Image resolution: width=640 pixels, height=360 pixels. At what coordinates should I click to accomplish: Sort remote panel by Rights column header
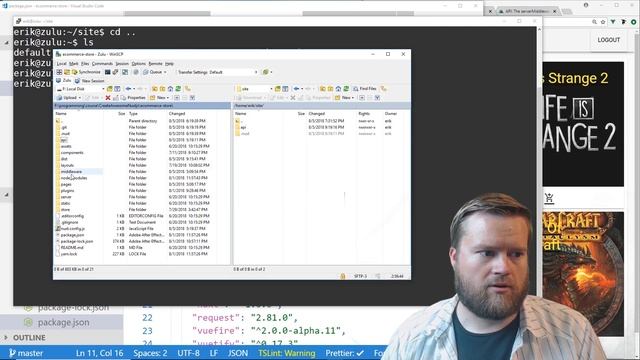point(364,113)
